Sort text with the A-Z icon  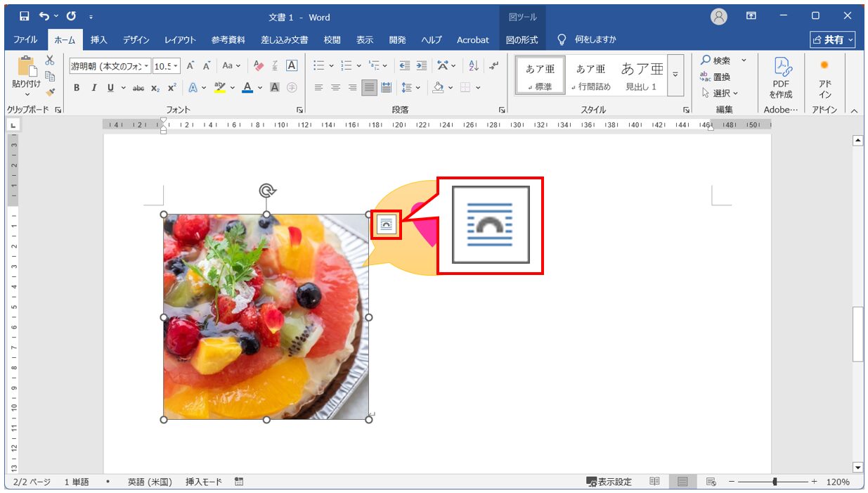[x=473, y=66]
